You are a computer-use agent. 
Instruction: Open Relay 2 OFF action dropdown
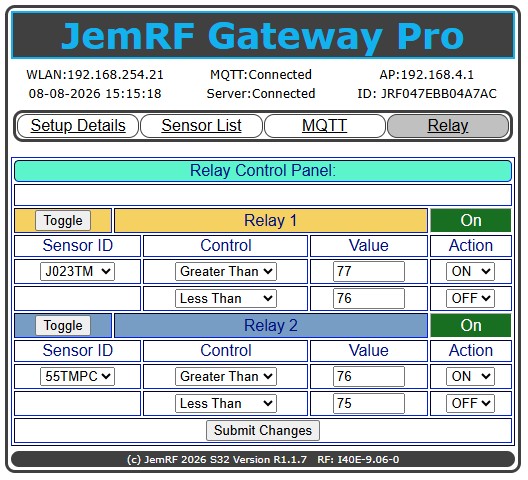(470, 403)
